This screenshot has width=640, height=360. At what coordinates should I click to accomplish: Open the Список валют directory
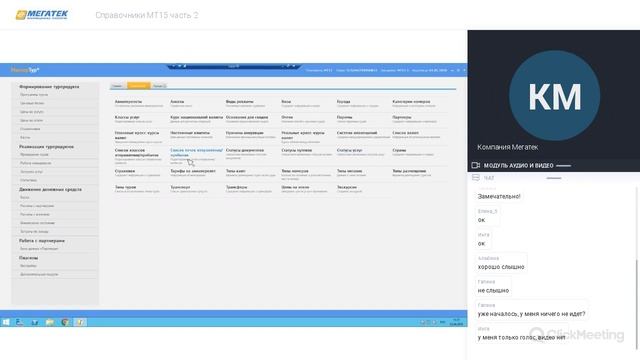[405, 133]
